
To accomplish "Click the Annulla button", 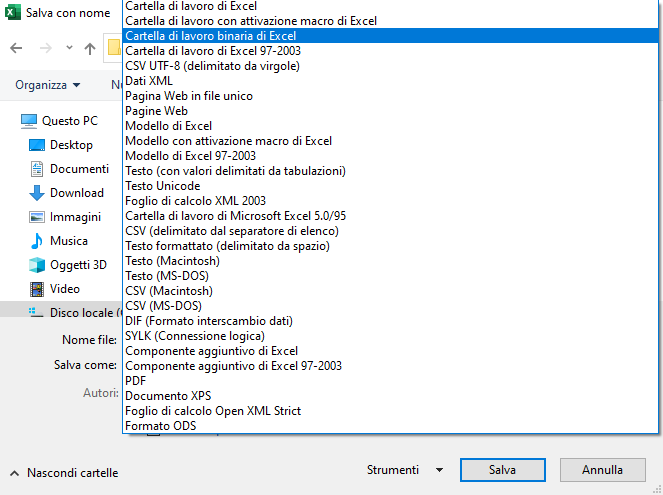I will pyautogui.click(x=603, y=470).
